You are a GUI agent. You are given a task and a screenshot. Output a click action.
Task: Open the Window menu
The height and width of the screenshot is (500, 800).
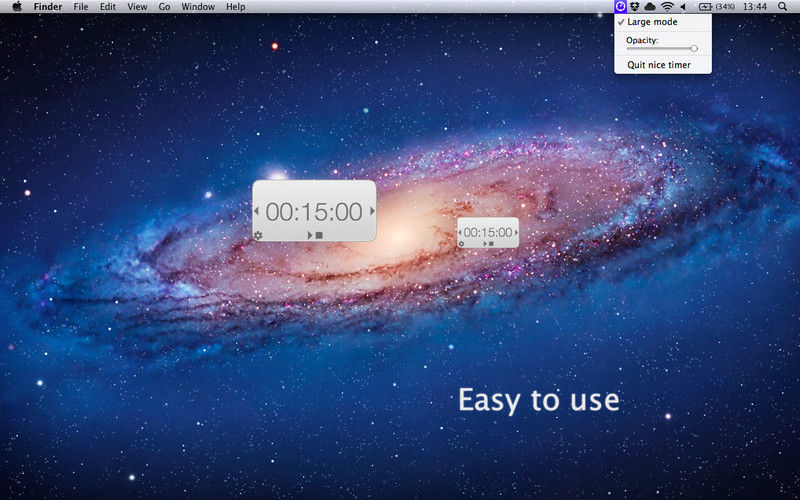coord(198,7)
